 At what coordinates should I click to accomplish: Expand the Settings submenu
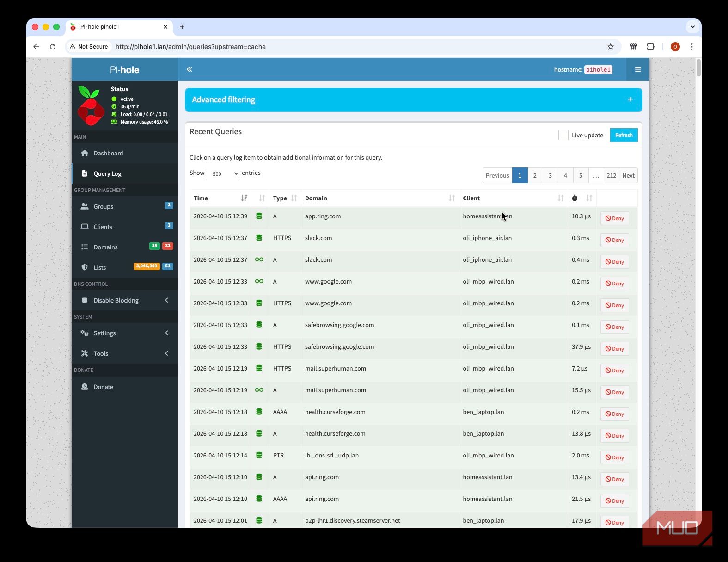pyautogui.click(x=124, y=333)
